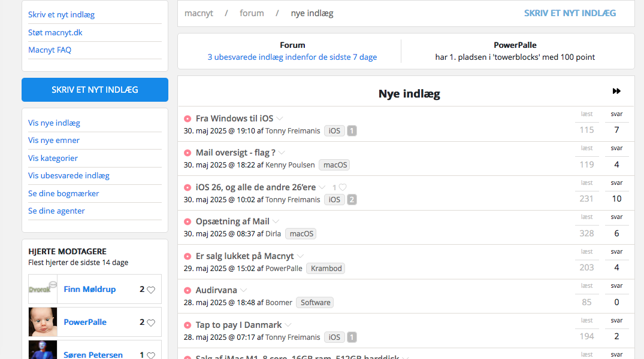
Task: Expand chevron next to Opsætning af Mail
Action: click(276, 221)
